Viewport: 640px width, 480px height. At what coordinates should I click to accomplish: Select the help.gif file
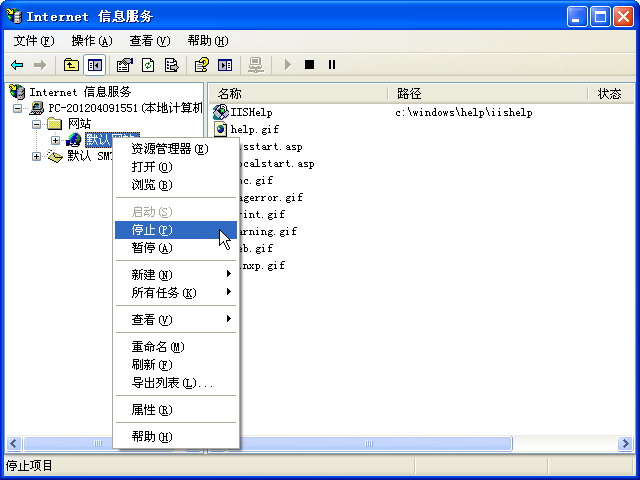pyautogui.click(x=255, y=129)
